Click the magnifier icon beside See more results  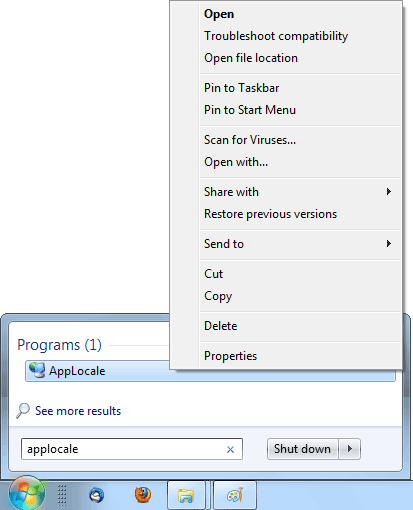[x=23, y=411]
